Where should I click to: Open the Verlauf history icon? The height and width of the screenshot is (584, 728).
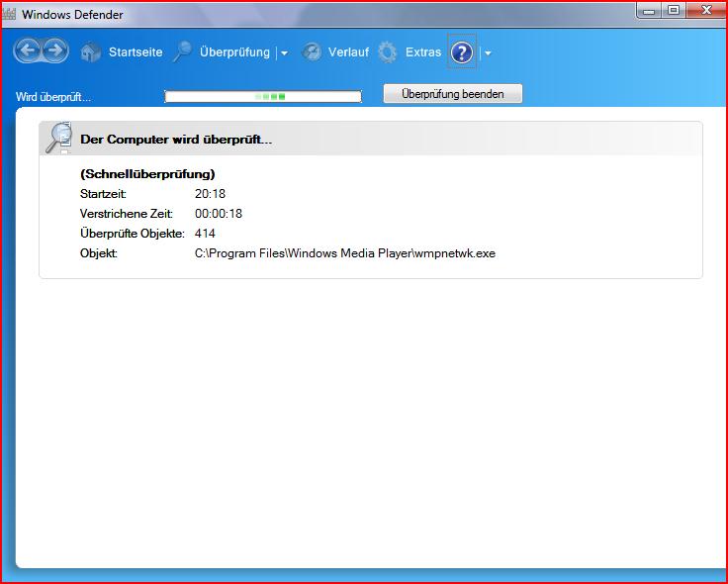tap(312, 52)
